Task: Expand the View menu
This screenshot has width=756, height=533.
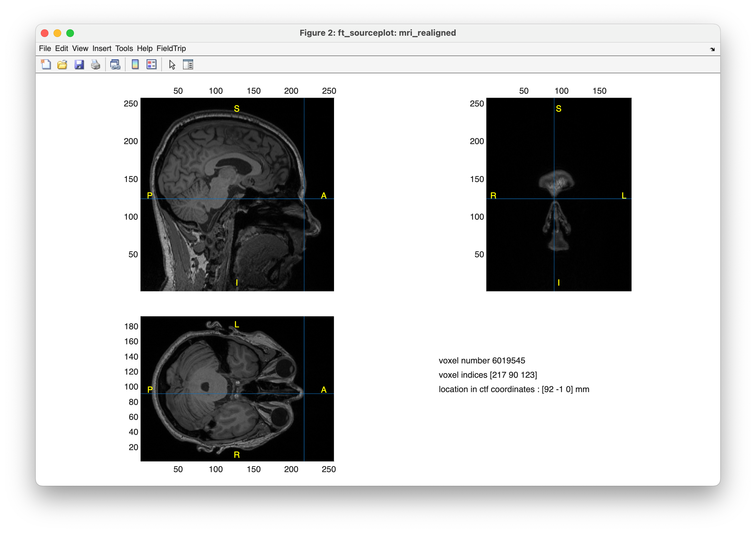Action: tap(80, 48)
